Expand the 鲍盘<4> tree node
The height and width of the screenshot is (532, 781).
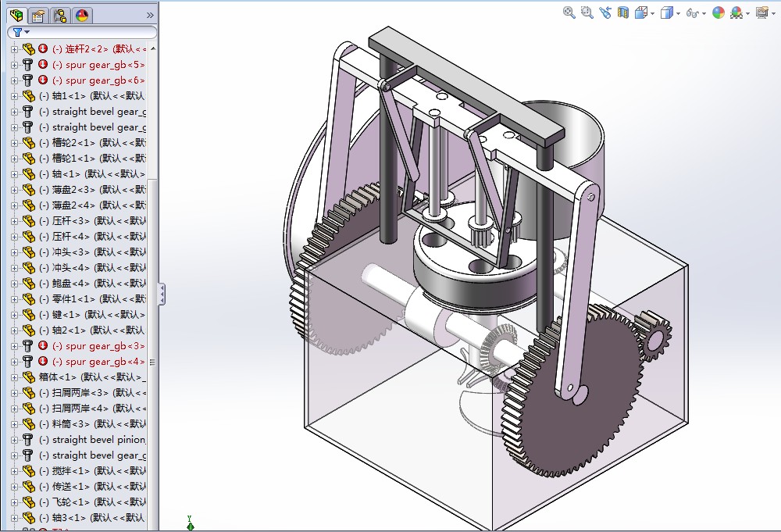click(x=14, y=284)
